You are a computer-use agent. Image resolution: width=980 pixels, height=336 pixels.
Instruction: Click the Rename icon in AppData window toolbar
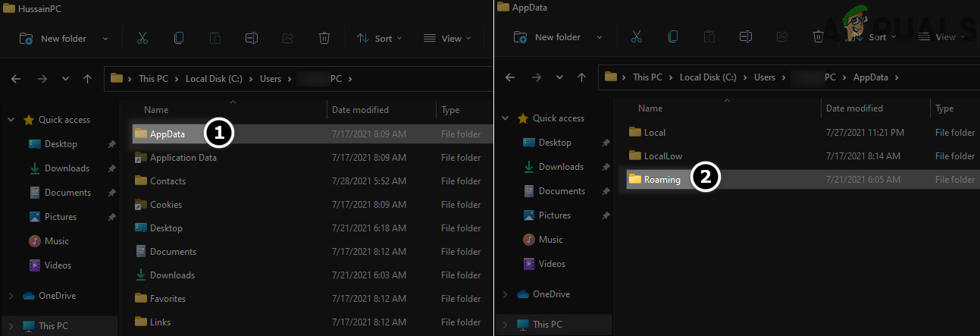point(746,36)
